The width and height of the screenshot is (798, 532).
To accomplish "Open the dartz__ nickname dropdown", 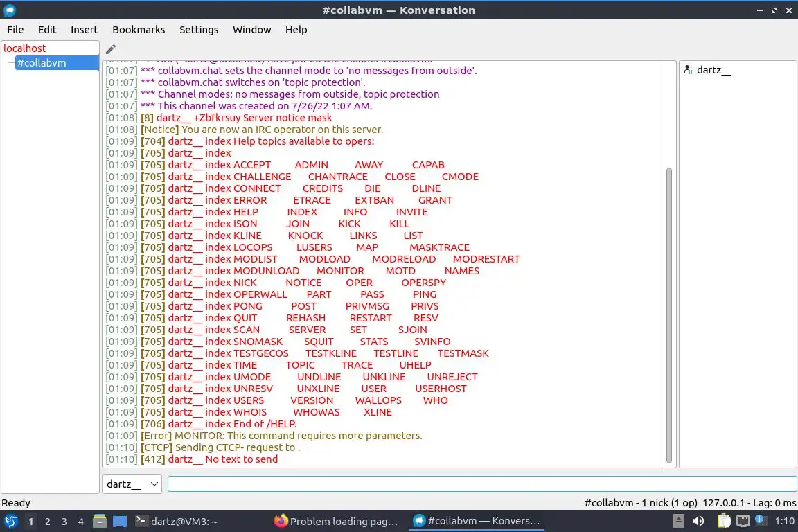I will click(132, 484).
